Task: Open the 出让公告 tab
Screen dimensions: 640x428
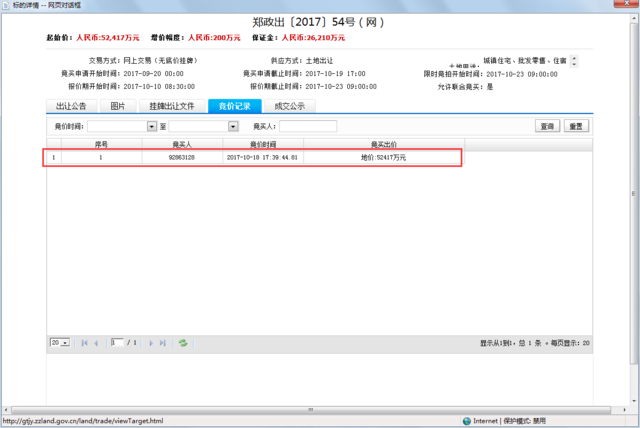Action: click(x=71, y=106)
